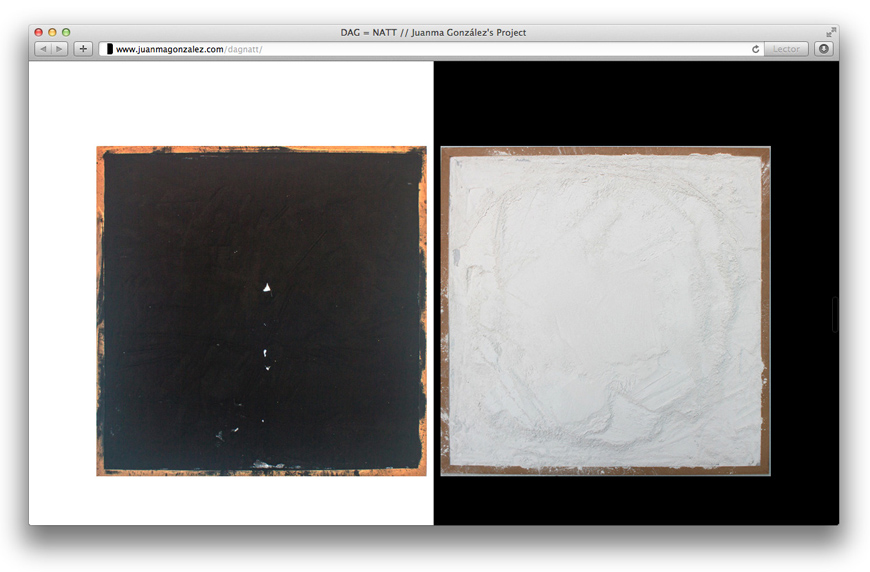Screen dimensions: 870x572
Task: Close the window with red button
Action: (x=39, y=33)
